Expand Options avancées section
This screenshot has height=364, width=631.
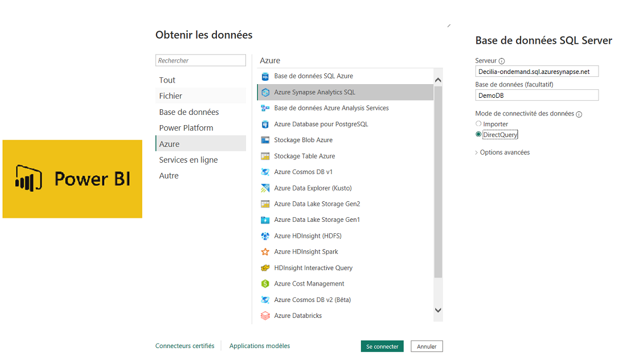tap(503, 152)
